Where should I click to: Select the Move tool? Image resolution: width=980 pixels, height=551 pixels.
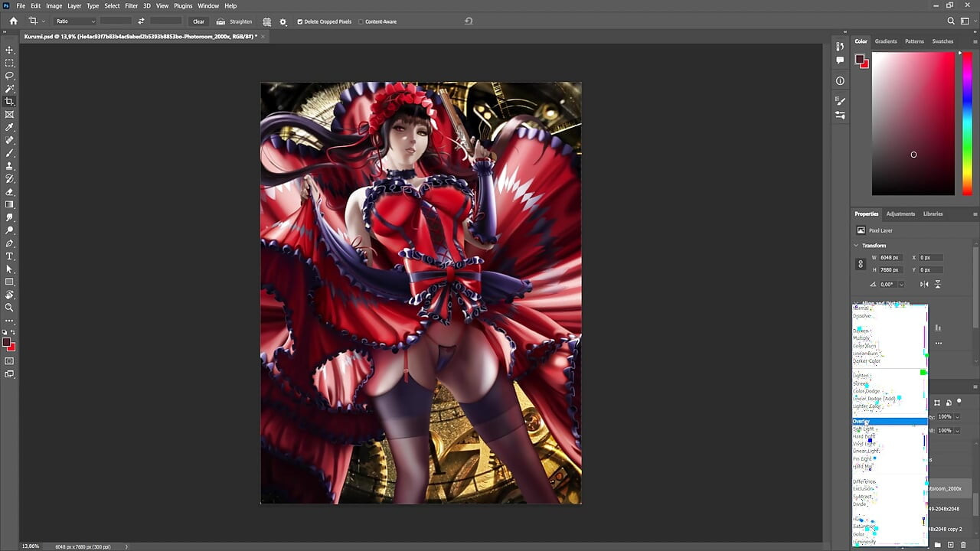[x=9, y=48]
